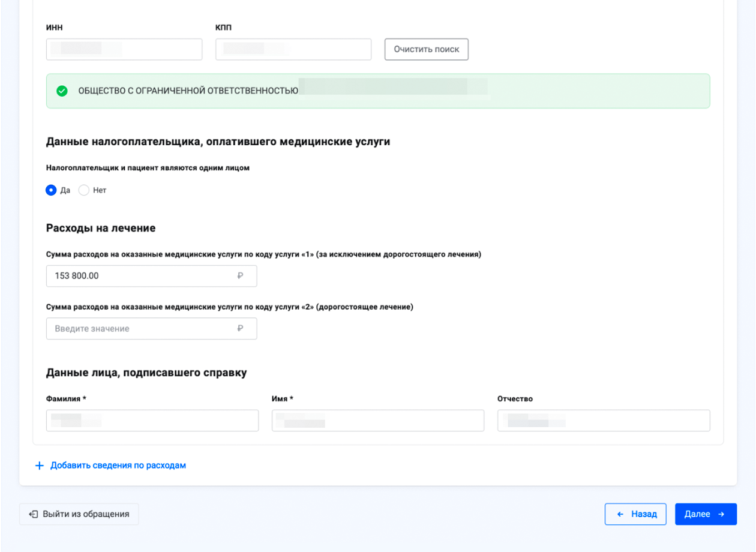Select the Нет radio button
Screen dimensions: 756x552
click(x=84, y=190)
